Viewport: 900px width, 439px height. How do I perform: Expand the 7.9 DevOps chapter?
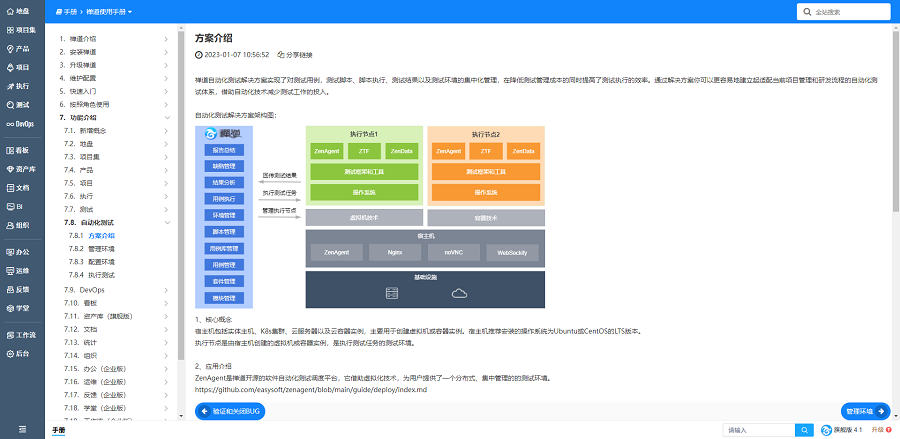coord(166,288)
